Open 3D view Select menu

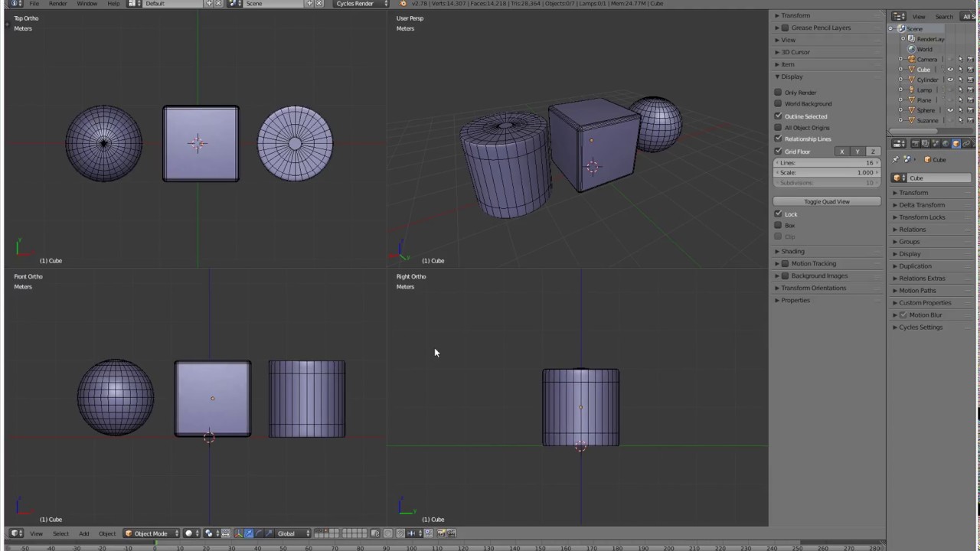[x=60, y=533]
